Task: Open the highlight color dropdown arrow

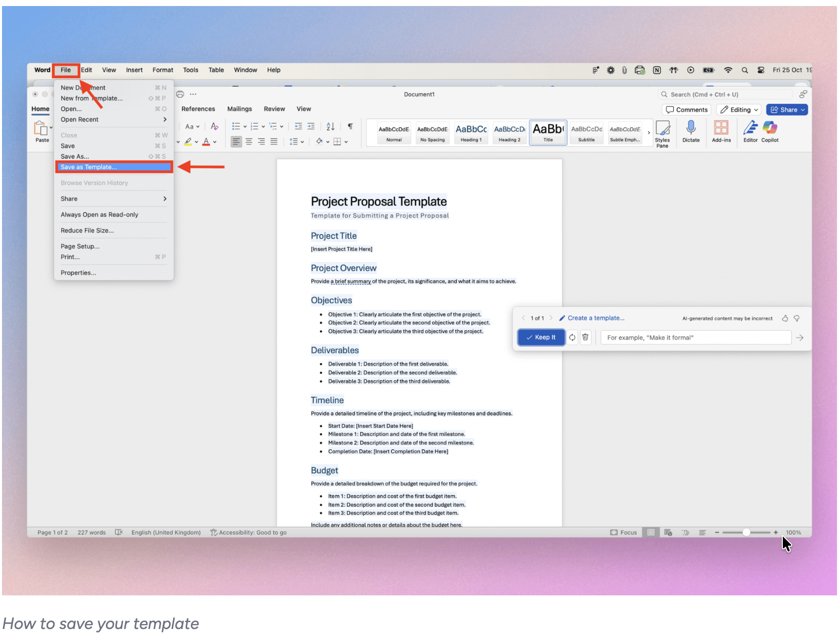Action: pyautogui.click(x=196, y=142)
